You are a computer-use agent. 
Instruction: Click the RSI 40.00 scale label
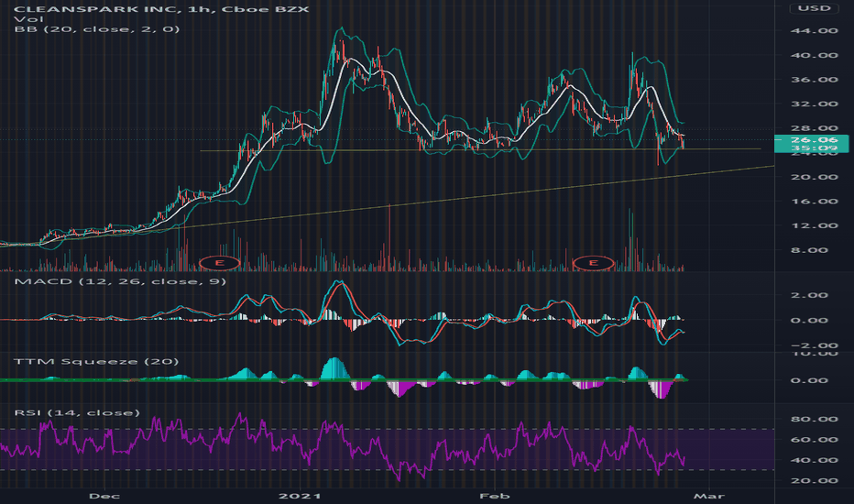pyautogui.click(x=815, y=460)
